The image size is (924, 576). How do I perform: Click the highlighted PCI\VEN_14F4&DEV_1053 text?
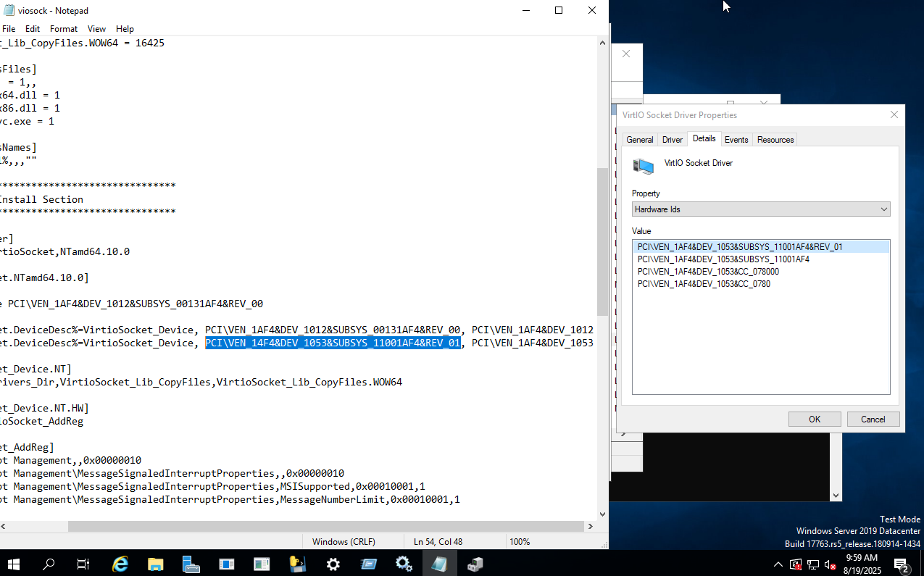333,343
